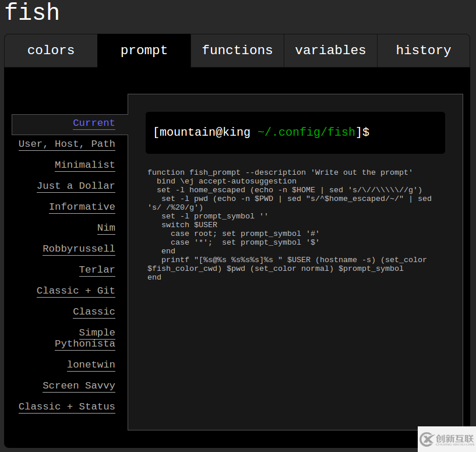This screenshot has height=452, width=476.
Task: Select the prompt tab
Action: pyautogui.click(x=144, y=51)
